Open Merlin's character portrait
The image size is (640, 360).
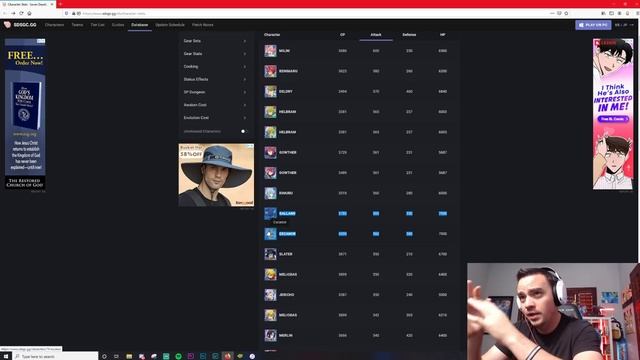pos(270,336)
